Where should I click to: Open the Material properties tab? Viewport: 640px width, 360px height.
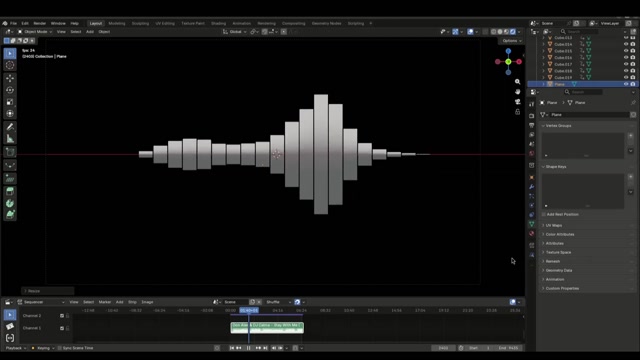tap(531, 233)
